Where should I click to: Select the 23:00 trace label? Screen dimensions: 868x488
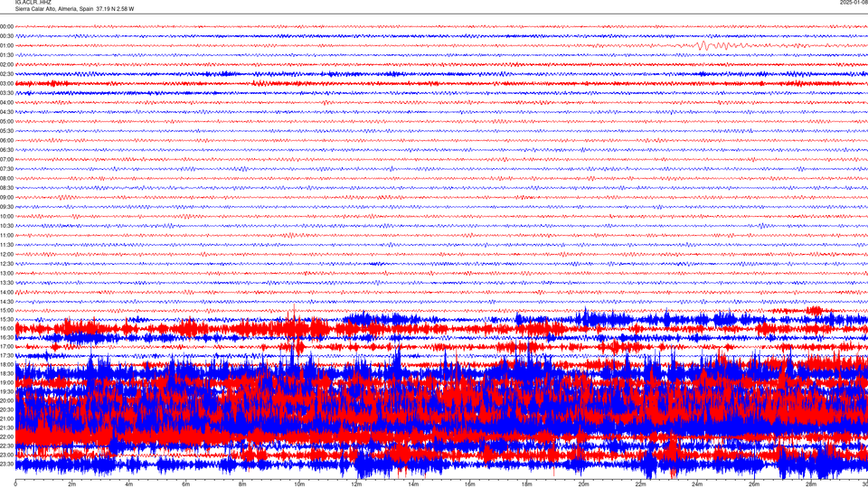(6, 455)
